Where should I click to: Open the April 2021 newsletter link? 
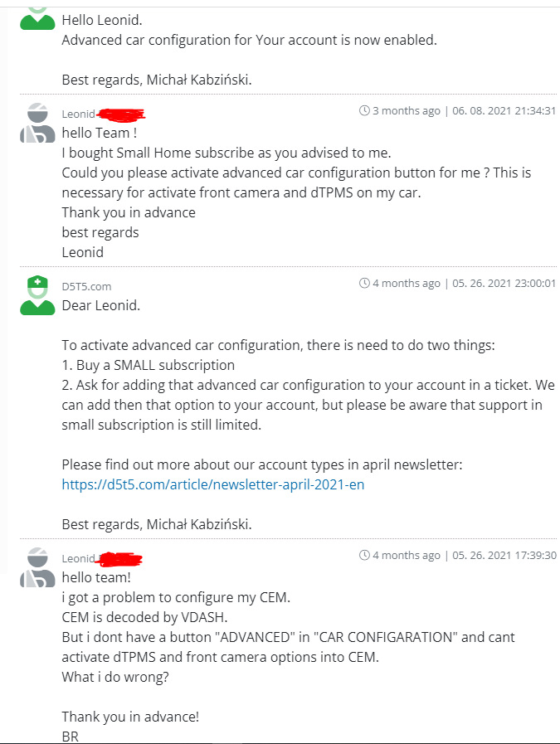[213, 484]
